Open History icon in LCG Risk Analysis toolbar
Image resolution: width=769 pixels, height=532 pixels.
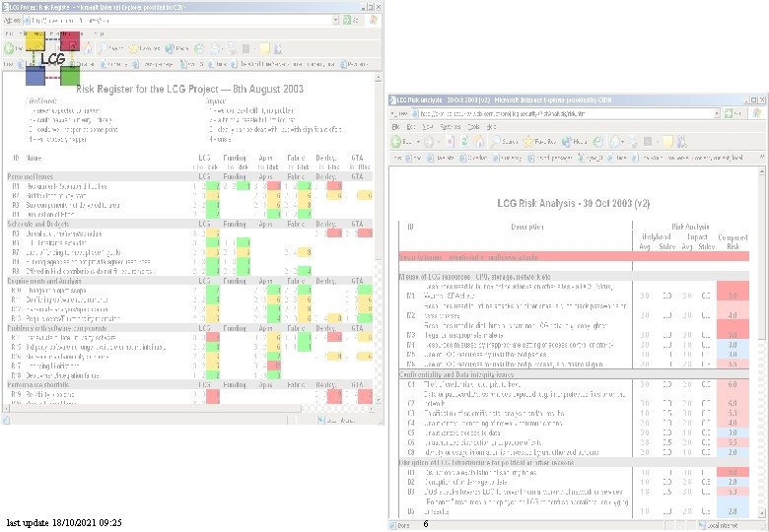click(597, 142)
